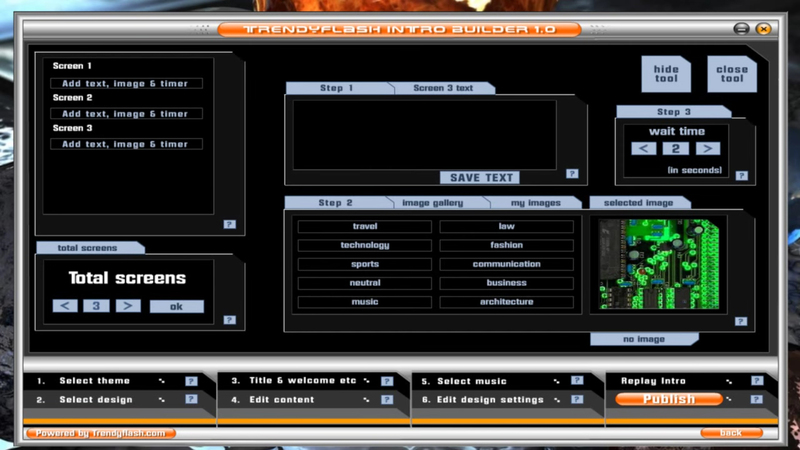Go to step 3 Title & welcome etc
The height and width of the screenshot is (450, 800).
(303, 381)
